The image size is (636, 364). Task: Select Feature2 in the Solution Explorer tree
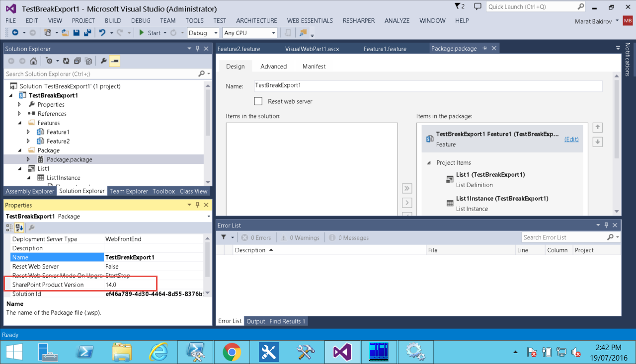[58, 141]
